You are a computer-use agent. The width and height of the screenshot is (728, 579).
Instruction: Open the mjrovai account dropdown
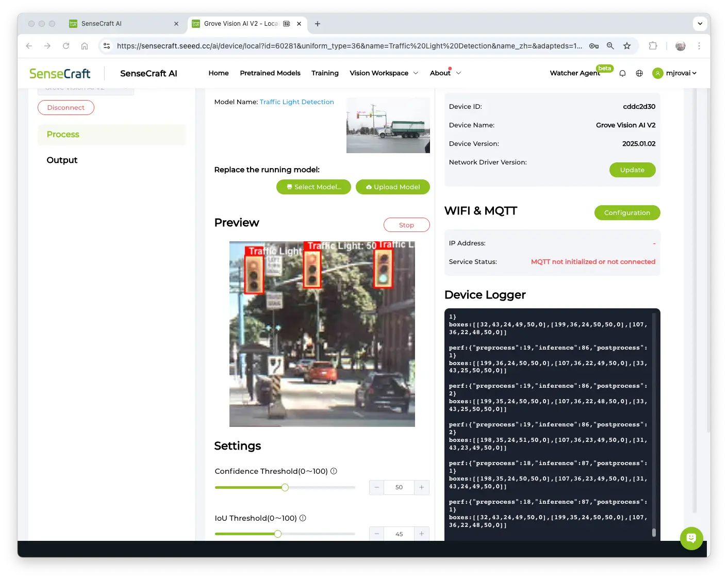[x=675, y=73]
